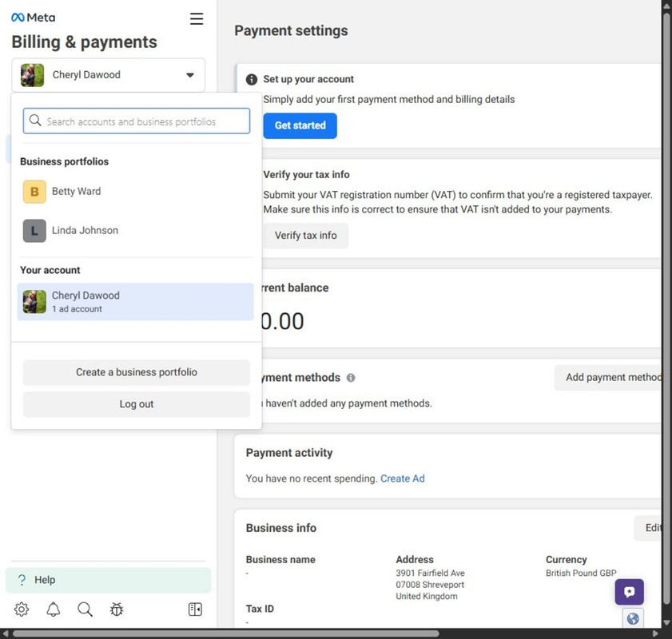Click the 'Tax ID' label
The image size is (672, 639).
(x=260, y=609)
